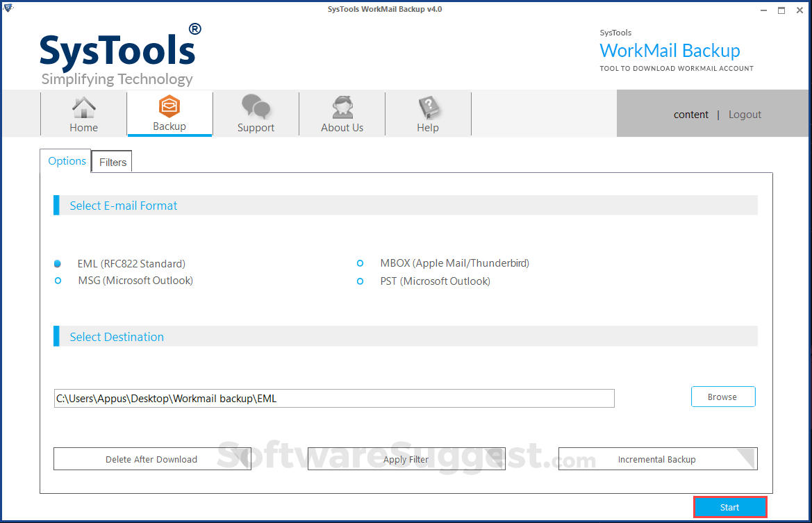Select MSG (Microsoft Outlook) format

click(58, 281)
